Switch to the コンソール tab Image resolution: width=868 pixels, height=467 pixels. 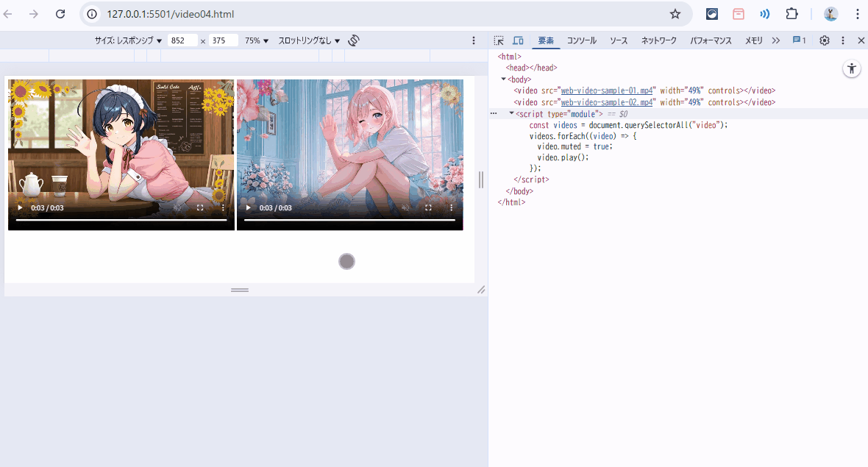point(581,41)
